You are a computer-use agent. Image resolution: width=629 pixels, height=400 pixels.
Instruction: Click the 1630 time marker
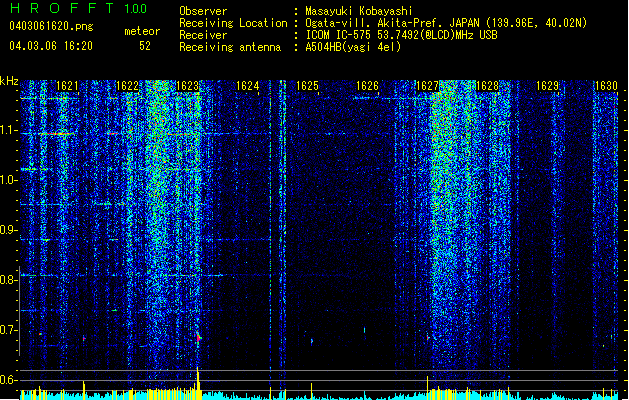click(x=606, y=86)
